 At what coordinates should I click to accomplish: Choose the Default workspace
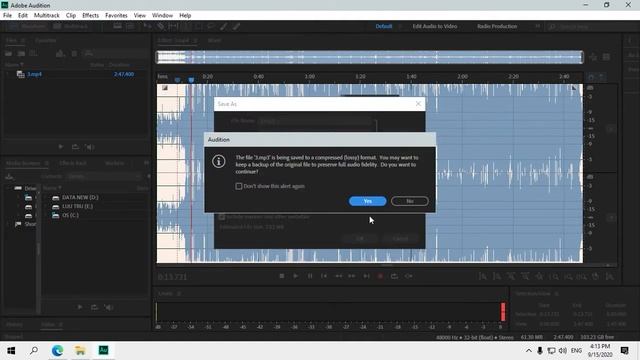(x=384, y=26)
